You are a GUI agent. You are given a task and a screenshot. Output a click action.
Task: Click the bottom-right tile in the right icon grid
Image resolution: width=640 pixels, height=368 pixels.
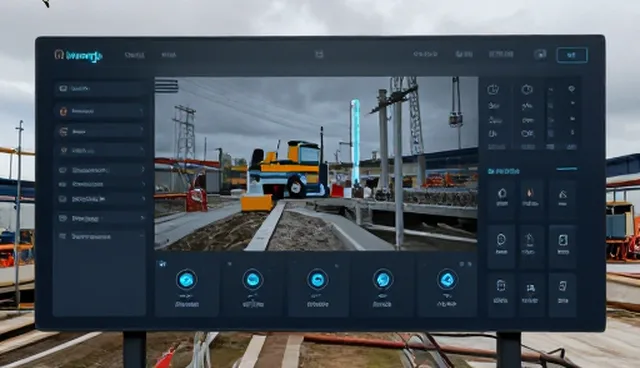tap(563, 293)
